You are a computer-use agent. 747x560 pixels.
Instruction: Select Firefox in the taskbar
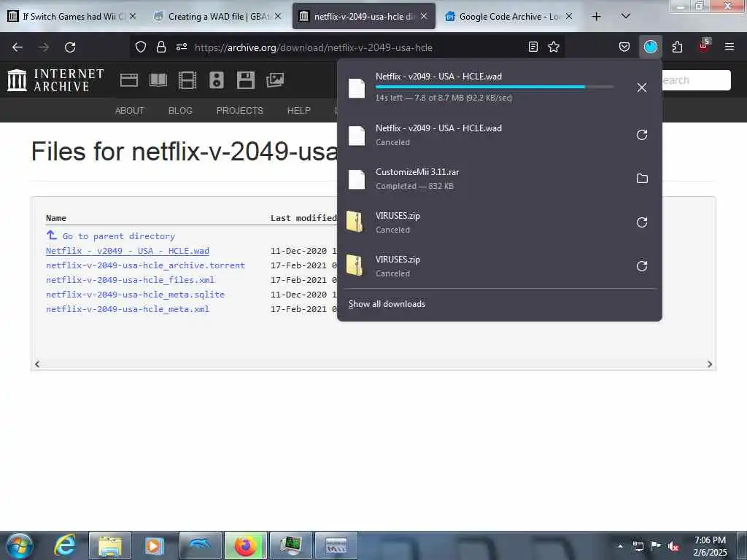[x=246, y=545]
